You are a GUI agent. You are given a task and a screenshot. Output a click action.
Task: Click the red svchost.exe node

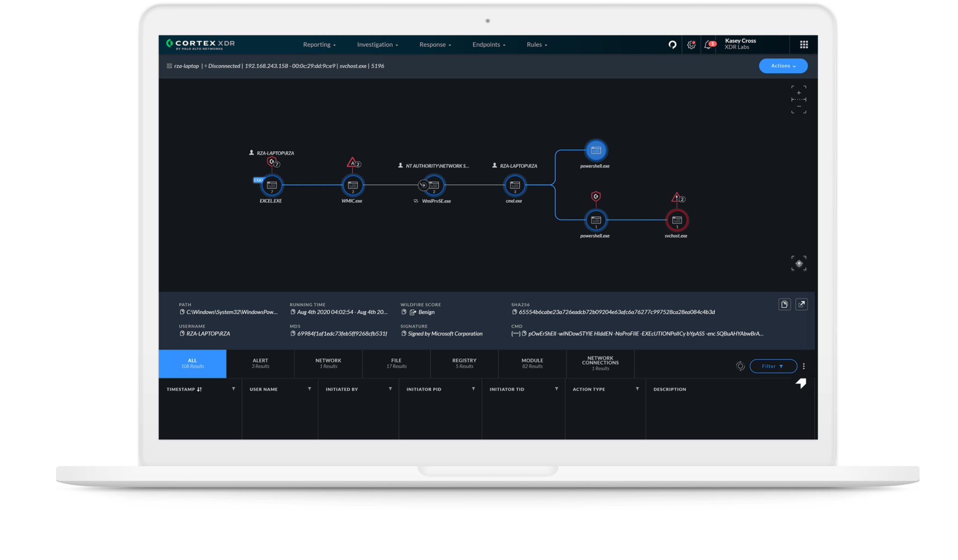pos(676,220)
